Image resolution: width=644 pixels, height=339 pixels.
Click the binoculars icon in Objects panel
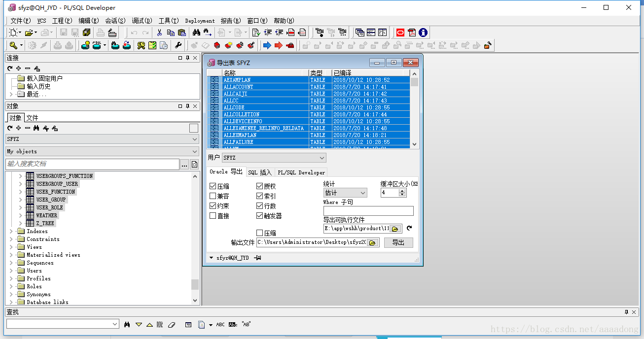(x=36, y=128)
